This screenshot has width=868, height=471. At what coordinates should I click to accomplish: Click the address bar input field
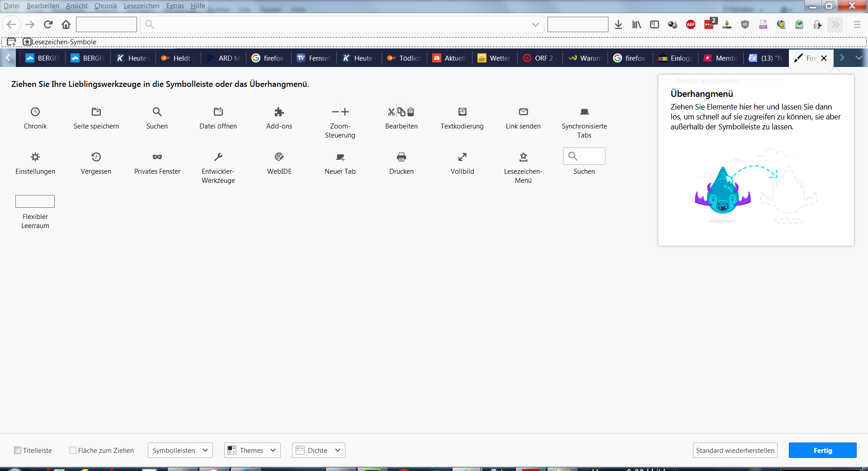341,24
